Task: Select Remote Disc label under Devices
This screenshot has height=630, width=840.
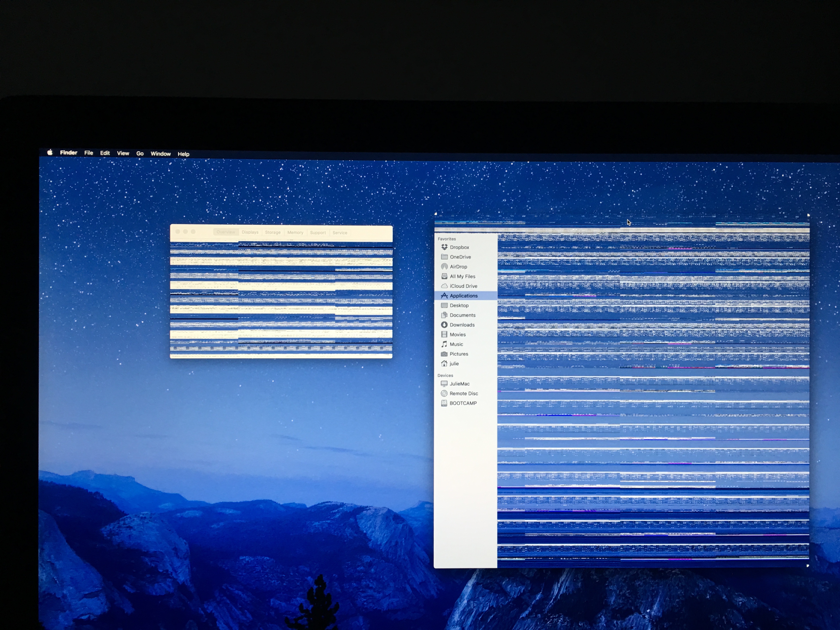Action: (464, 393)
